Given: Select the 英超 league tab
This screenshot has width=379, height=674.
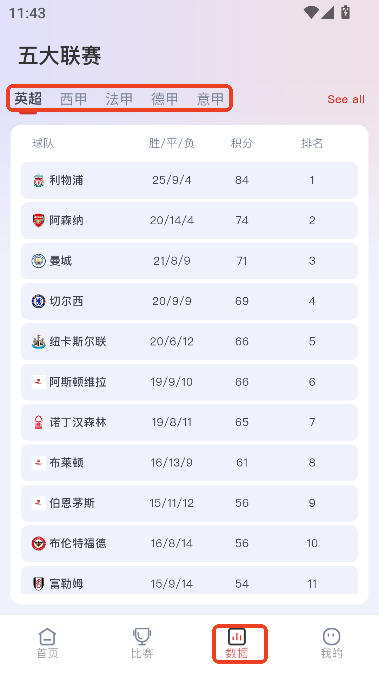Looking at the screenshot, I should point(28,99).
